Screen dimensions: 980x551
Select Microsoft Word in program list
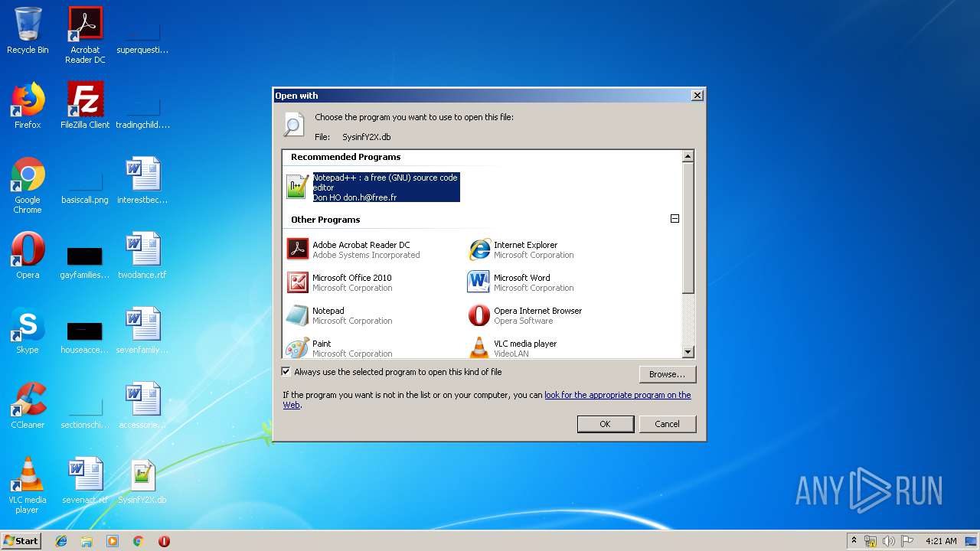coord(521,282)
